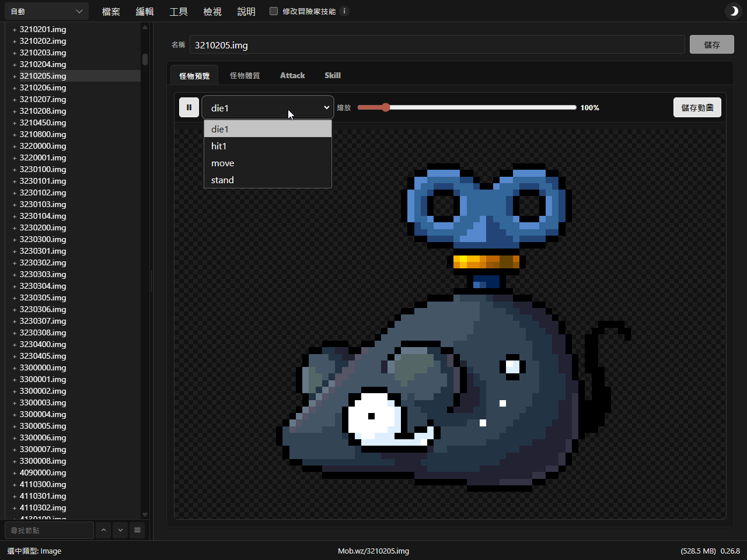
Task: Pause the monster animation preview
Action: (189, 107)
